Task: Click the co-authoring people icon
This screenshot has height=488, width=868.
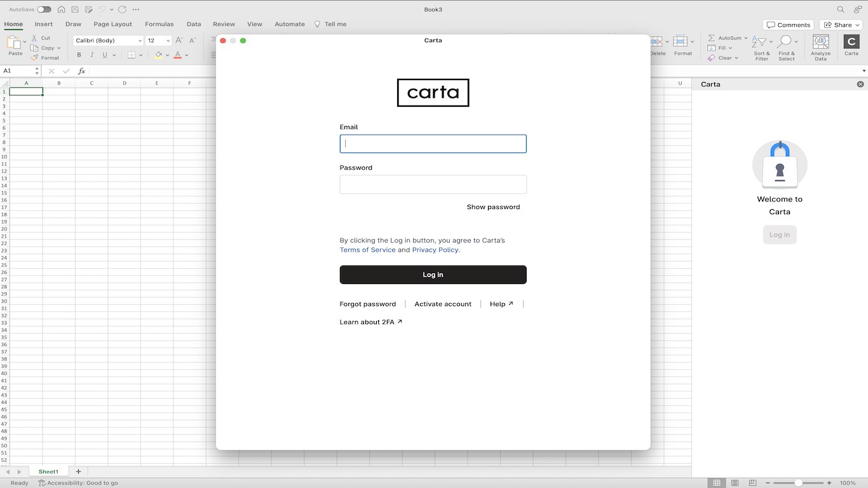Action: point(858,10)
